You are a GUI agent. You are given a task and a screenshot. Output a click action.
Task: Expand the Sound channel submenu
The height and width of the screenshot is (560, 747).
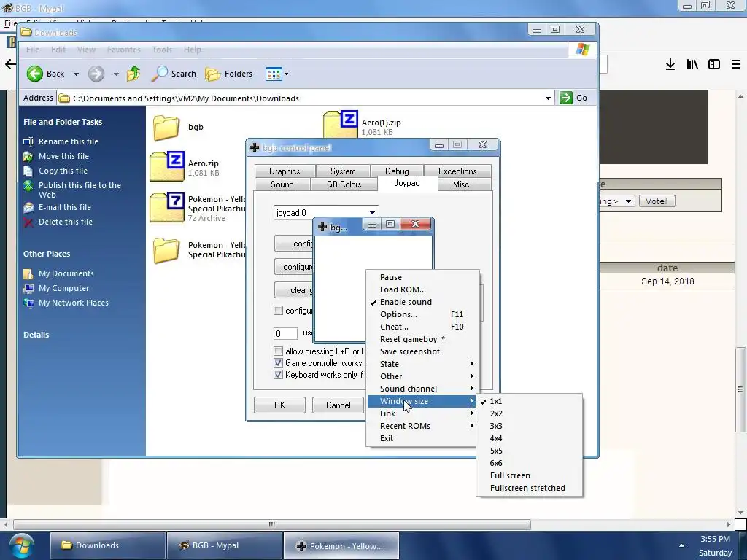pyautogui.click(x=422, y=389)
